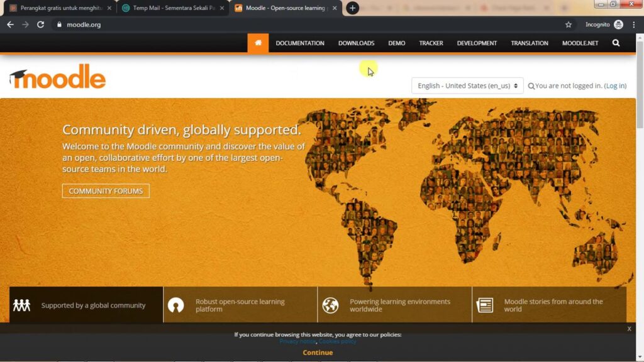Open Moodle.net in top navigation
Viewport: 644px width, 362px height.
point(580,43)
